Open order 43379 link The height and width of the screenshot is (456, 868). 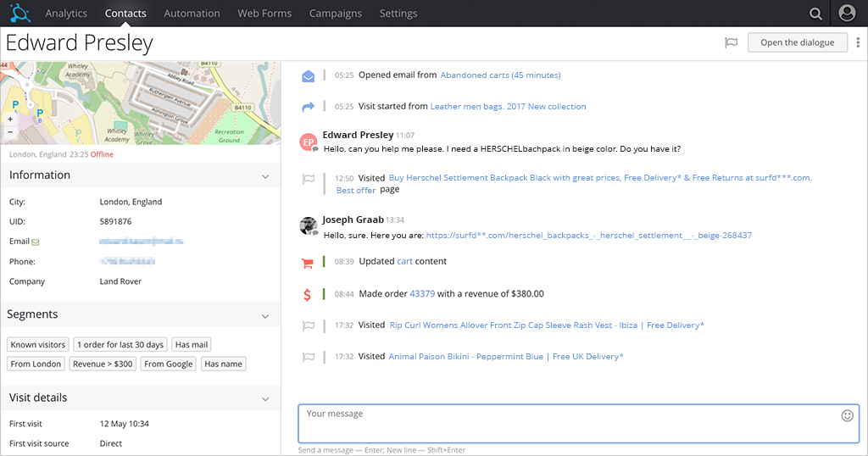click(422, 294)
